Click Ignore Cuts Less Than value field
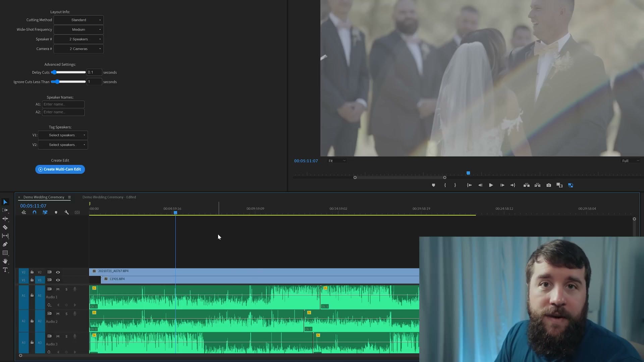This screenshot has height=362, width=644. click(x=94, y=82)
